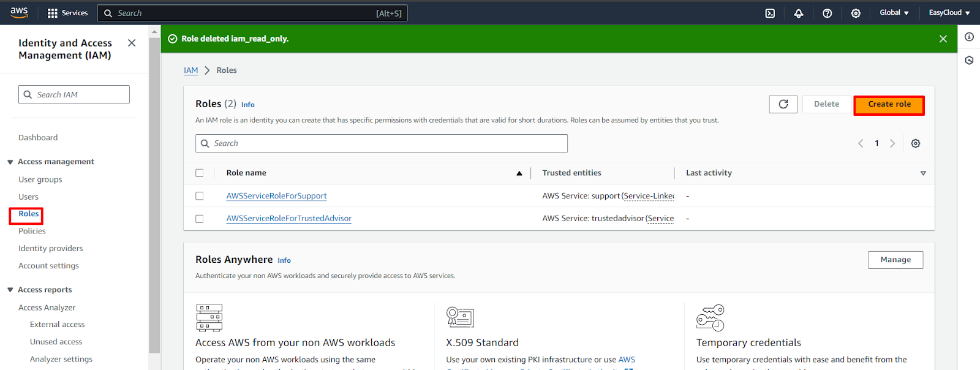Open the EasyCloud account dropdown
The image size is (980, 370).
coord(949,13)
